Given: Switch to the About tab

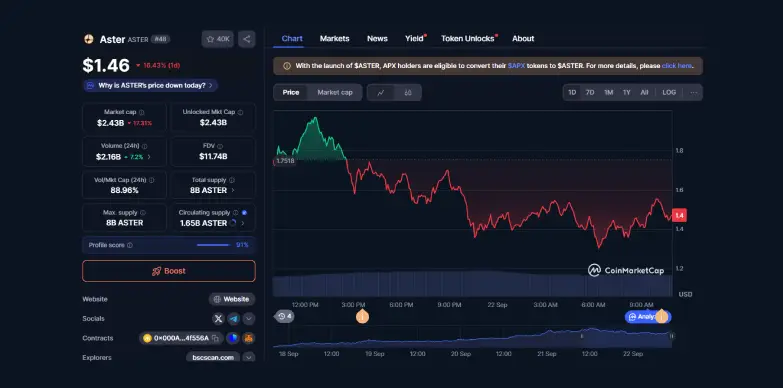Looking at the screenshot, I should tap(523, 38).
